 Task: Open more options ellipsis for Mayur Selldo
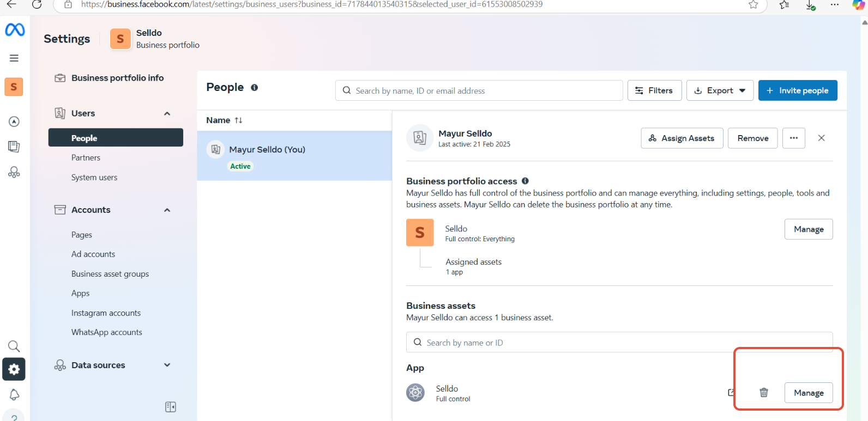(793, 138)
